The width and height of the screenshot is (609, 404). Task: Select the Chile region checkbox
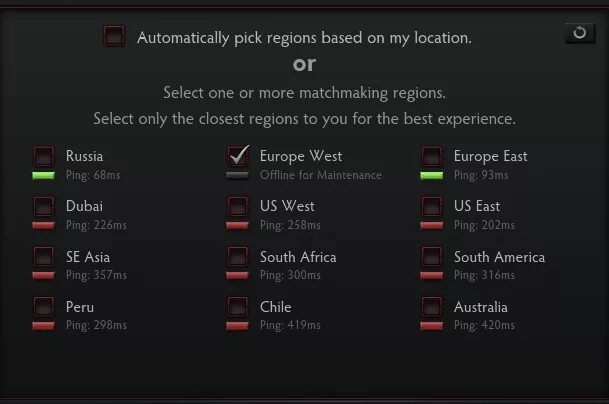click(x=238, y=306)
